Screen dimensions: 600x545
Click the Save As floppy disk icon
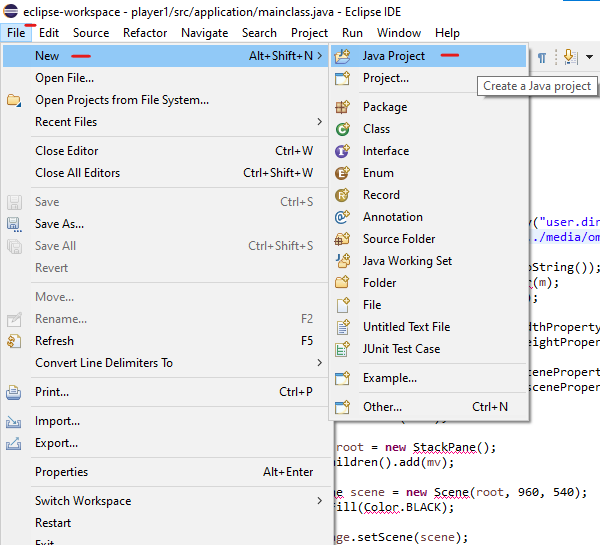pyautogui.click(x=14, y=224)
